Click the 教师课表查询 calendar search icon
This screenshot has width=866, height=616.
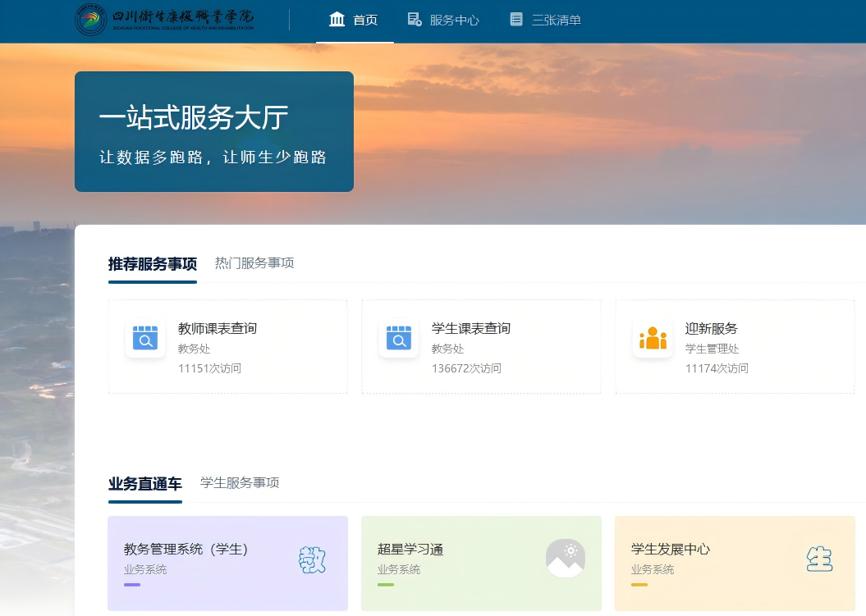145,338
